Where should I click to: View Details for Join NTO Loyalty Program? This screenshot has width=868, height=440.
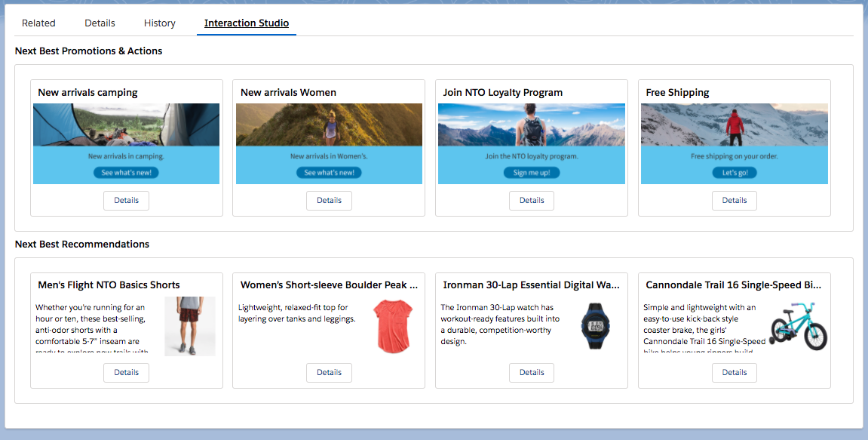point(532,201)
